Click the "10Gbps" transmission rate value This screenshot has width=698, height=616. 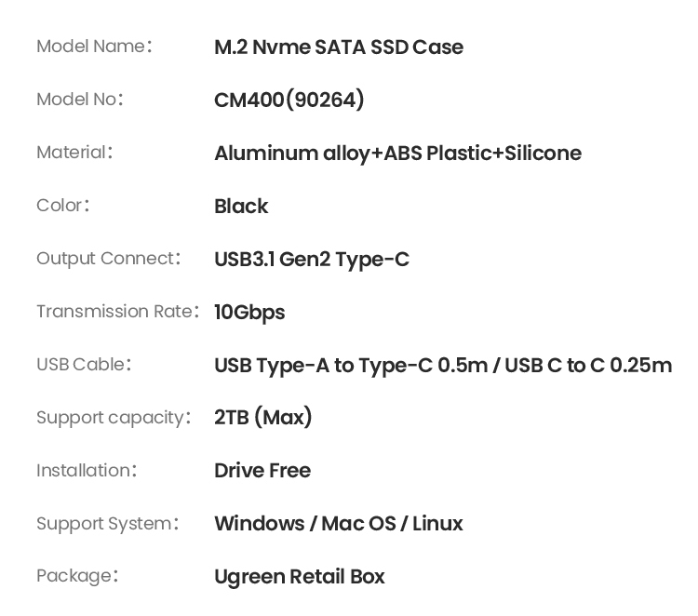pyautogui.click(x=249, y=313)
